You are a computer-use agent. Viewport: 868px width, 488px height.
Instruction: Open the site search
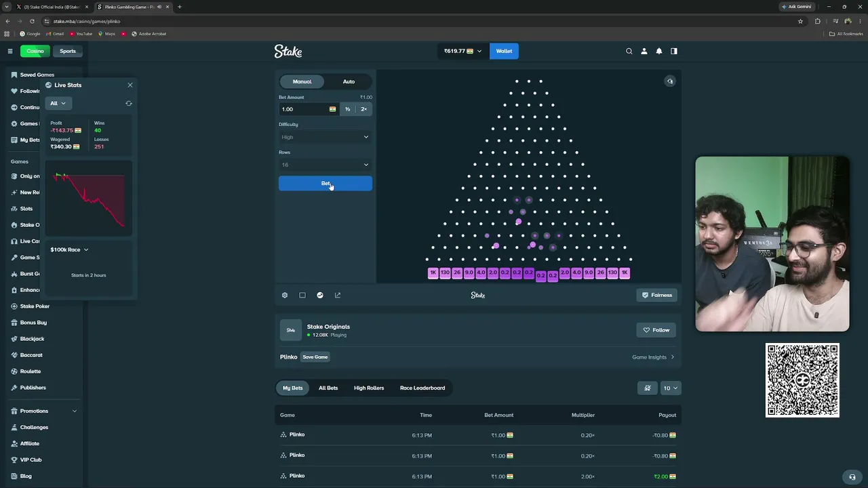pyautogui.click(x=629, y=51)
